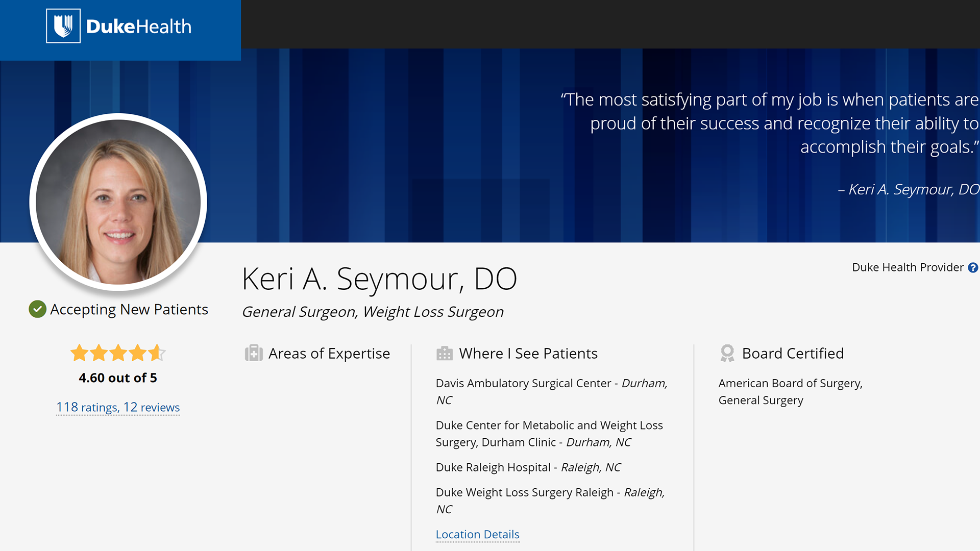This screenshot has width=980, height=551.
Task: Click the 'Where I See Patients' heading
Action: (528, 353)
